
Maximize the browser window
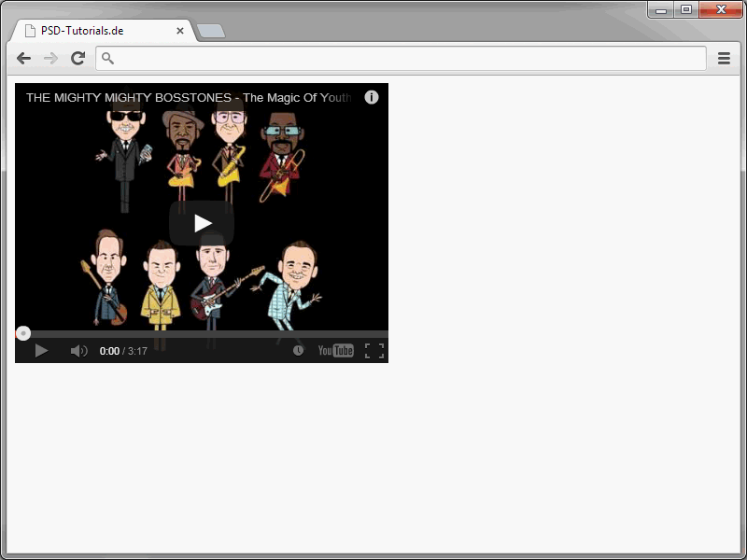click(x=686, y=9)
